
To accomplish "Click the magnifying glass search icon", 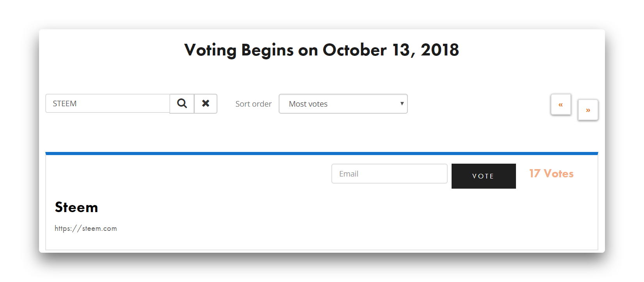I will coord(182,104).
